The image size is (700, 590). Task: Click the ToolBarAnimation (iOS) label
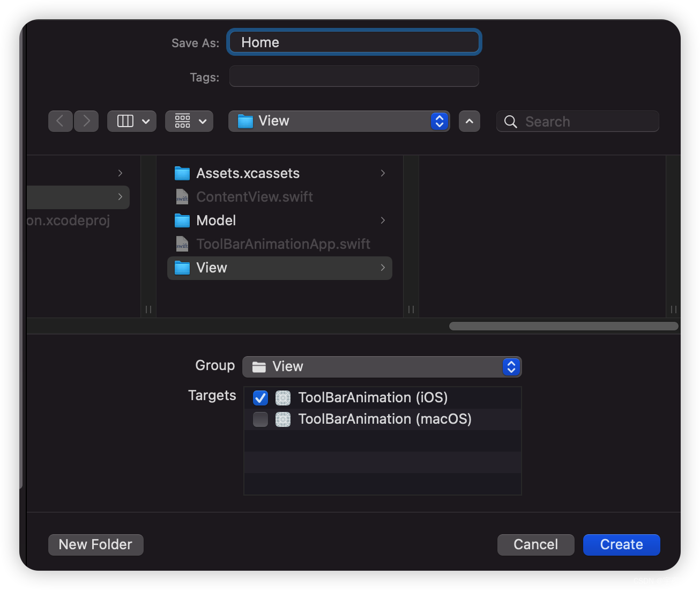[x=373, y=397]
